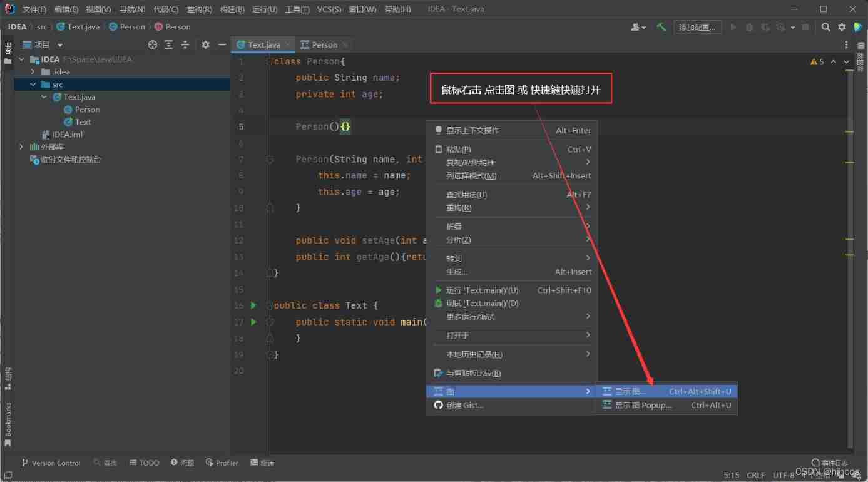Hide project panel with the minus icon
The width and height of the screenshot is (868, 482).
click(222, 44)
